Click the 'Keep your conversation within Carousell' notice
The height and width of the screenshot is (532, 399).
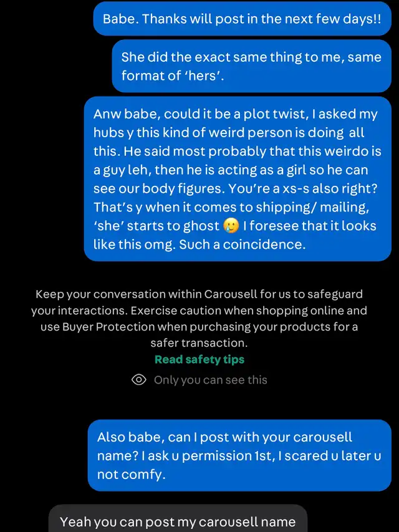tap(199, 318)
